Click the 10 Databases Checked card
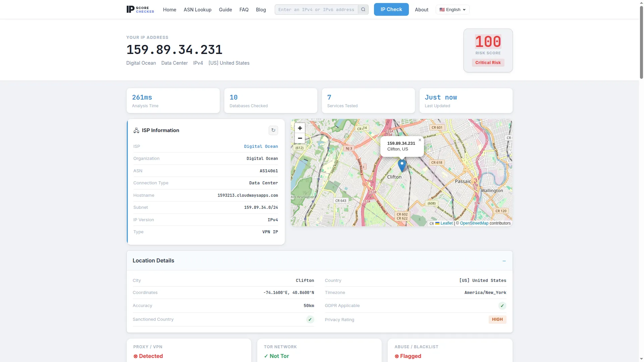The width and height of the screenshot is (644, 362). (271, 101)
